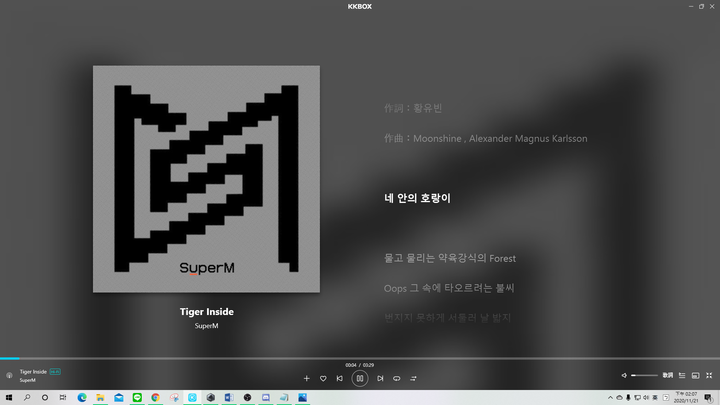Toggle shuffle playback
Screen dimensions: 720x405
tap(413, 378)
